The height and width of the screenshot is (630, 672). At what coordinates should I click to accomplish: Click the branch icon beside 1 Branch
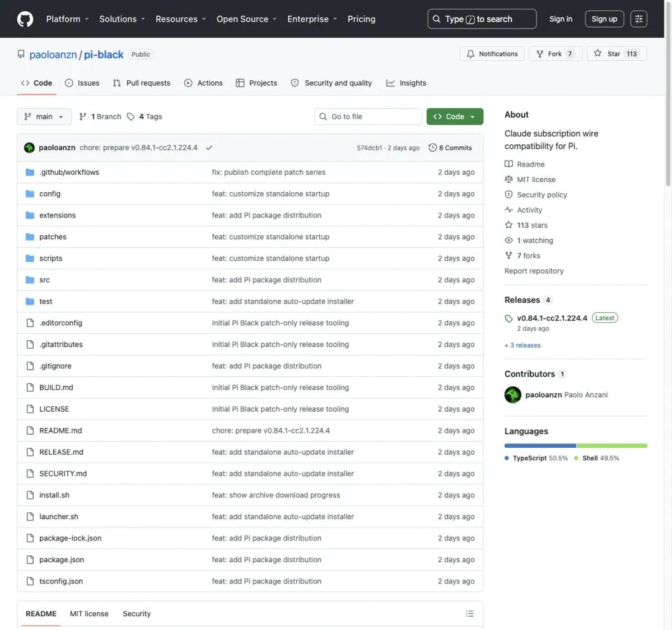[83, 116]
